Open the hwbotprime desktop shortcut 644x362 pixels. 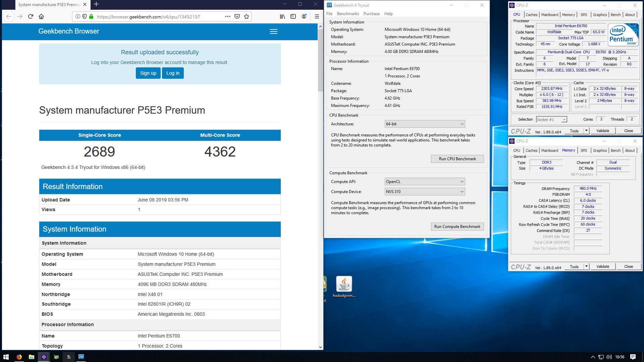click(344, 287)
